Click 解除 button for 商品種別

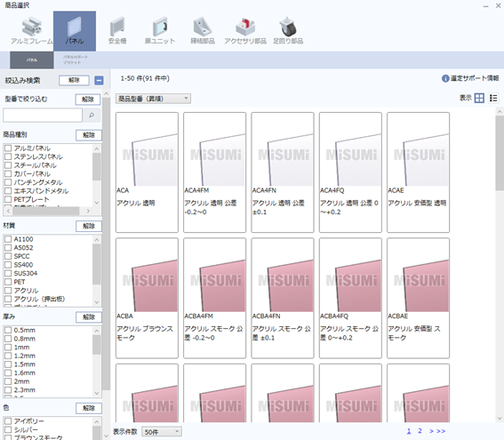pos(89,135)
